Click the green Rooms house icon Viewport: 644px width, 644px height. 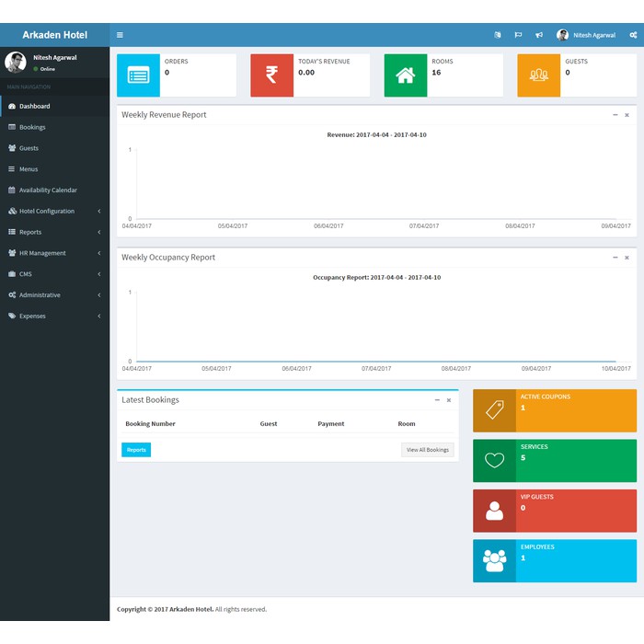click(x=406, y=75)
